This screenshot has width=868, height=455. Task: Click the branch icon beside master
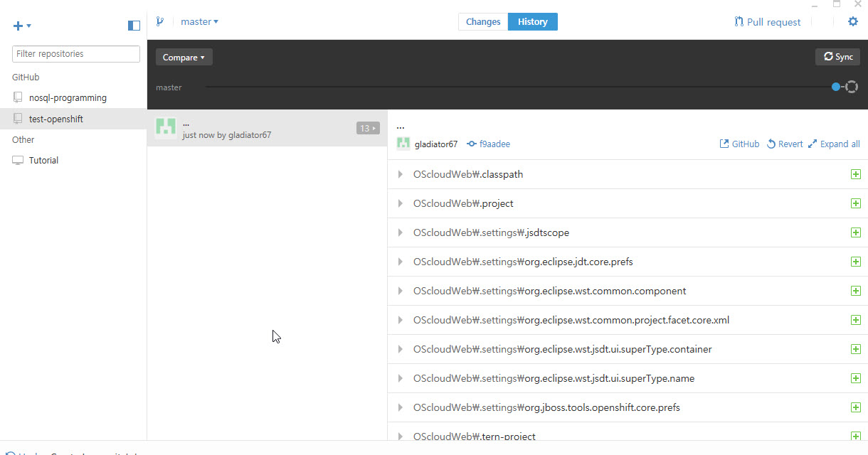point(160,21)
